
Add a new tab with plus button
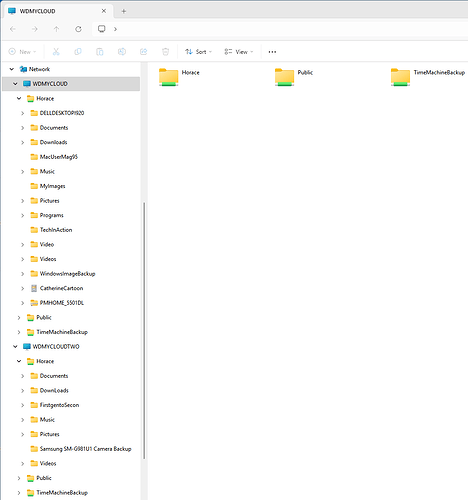coord(124,11)
